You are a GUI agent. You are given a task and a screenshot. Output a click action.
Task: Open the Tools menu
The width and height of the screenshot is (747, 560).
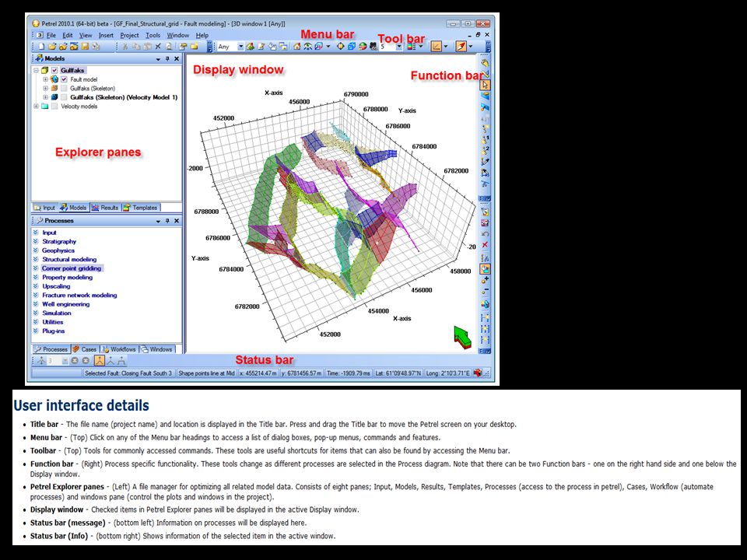[153, 35]
